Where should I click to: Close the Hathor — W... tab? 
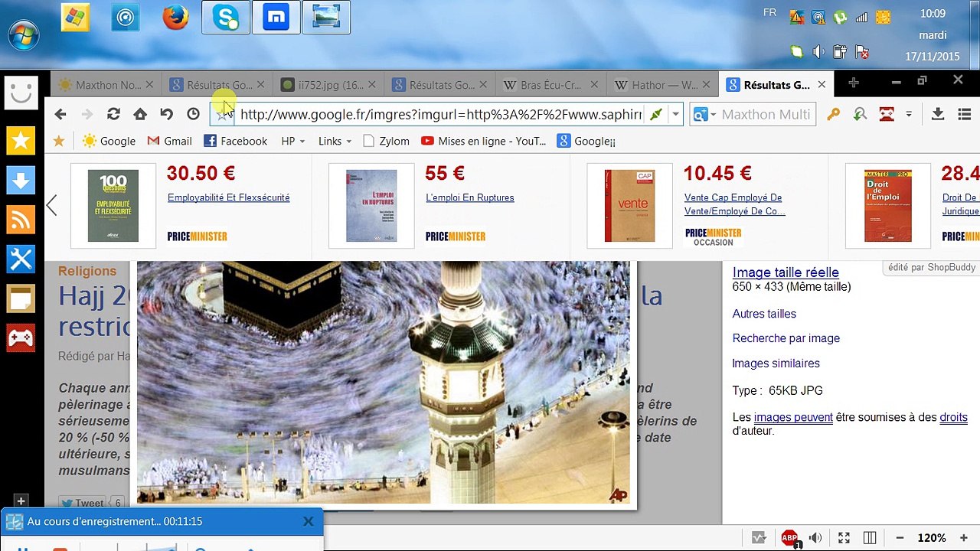point(706,85)
